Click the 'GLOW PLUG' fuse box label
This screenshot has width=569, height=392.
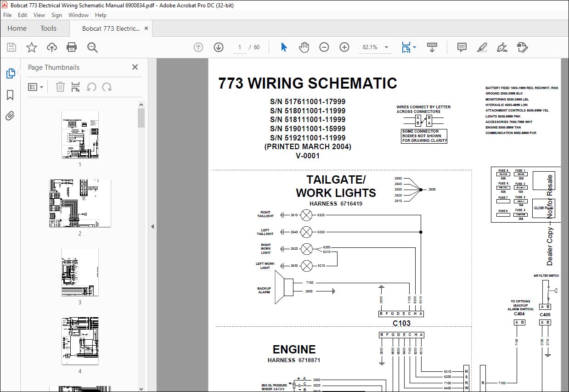[543, 208]
